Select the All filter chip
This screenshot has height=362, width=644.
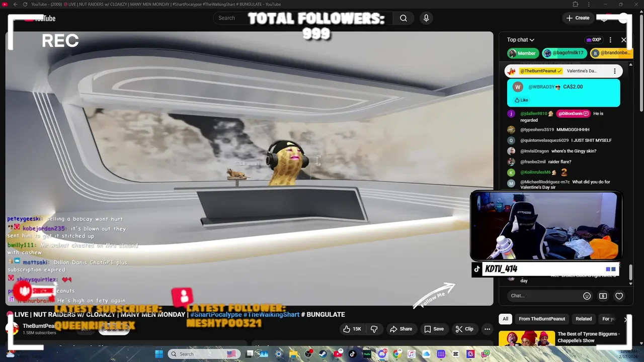(x=506, y=319)
